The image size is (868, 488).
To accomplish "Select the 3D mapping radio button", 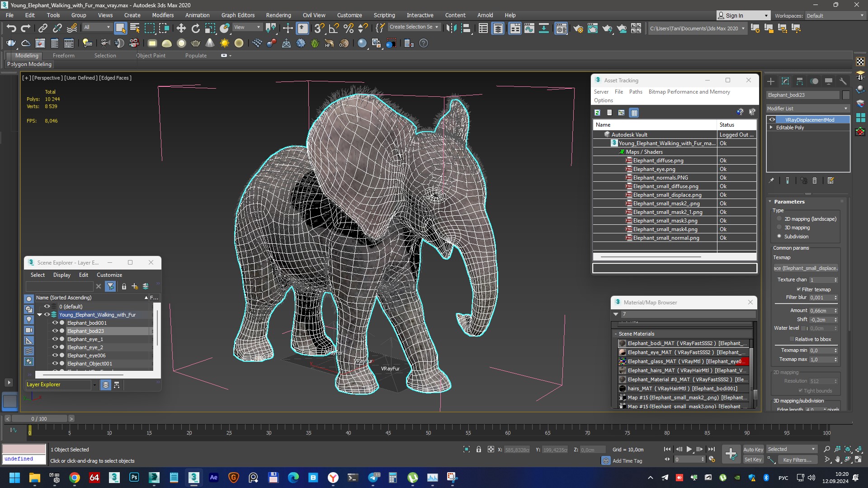I will 779,227.
